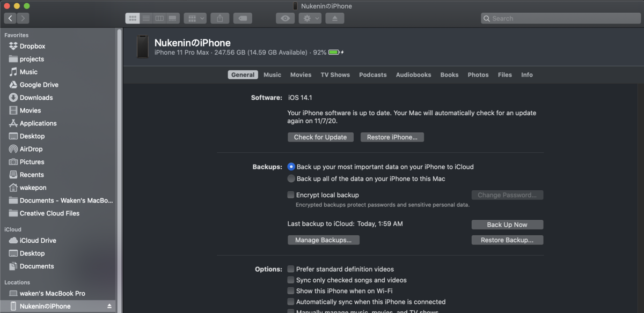Switch to the TV Shows tab
644x313 pixels.
point(335,75)
